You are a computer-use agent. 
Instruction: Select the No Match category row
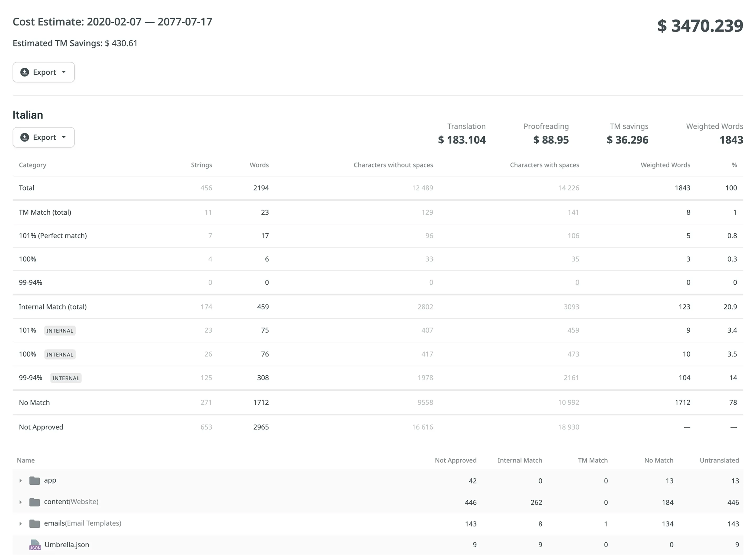34,402
